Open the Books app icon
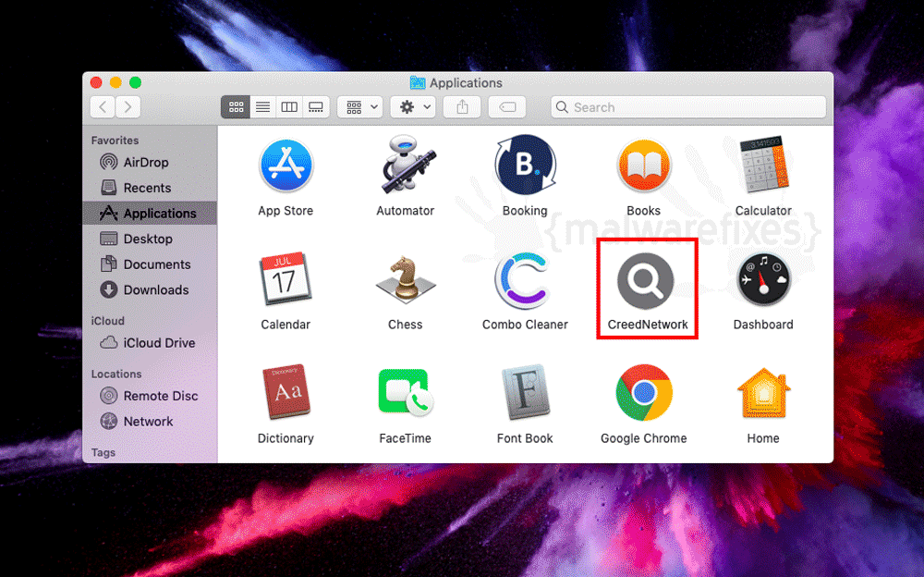 644,166
